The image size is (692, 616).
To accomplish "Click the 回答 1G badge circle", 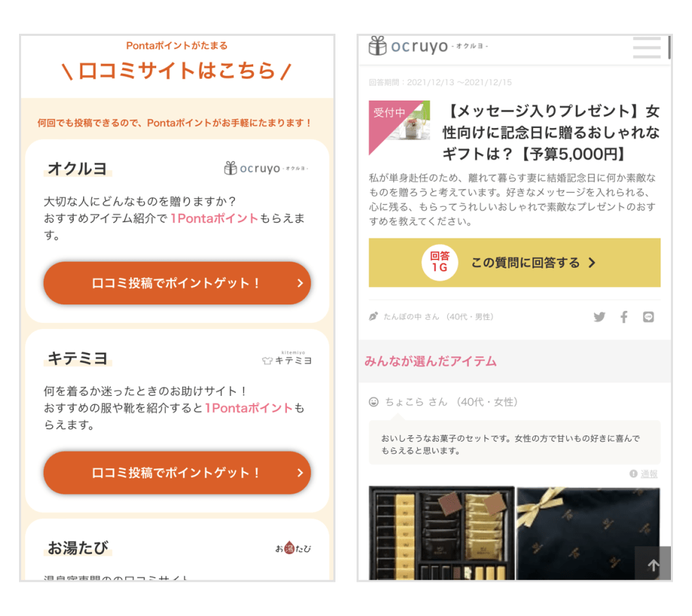I will pyautogui.click(x=440, y=262).
